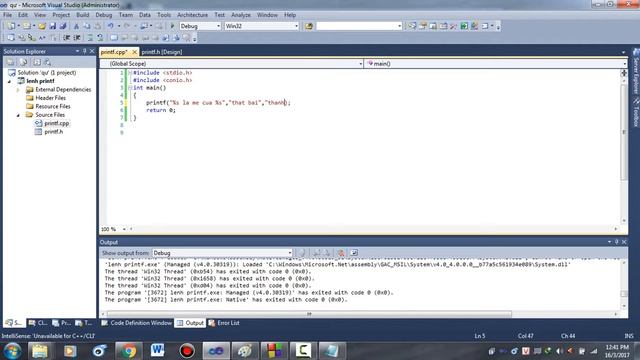
Task: Open the Debug menu
Action: point(104,15)
